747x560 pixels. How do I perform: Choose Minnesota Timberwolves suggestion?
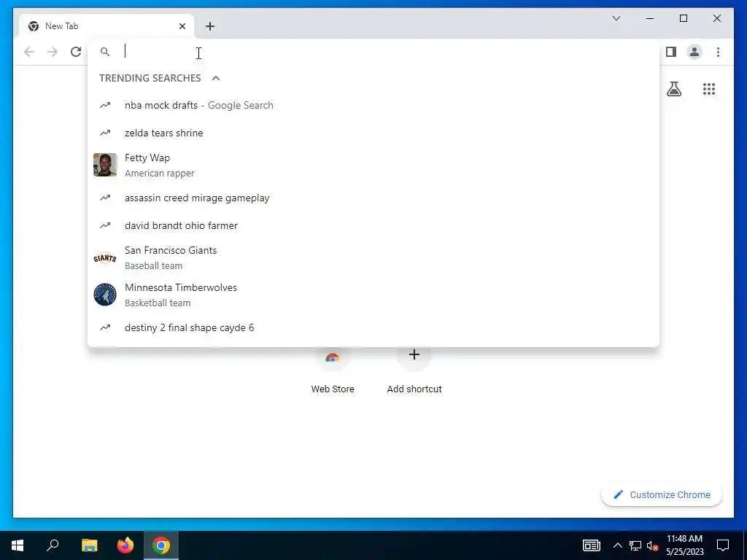[373, 295]
